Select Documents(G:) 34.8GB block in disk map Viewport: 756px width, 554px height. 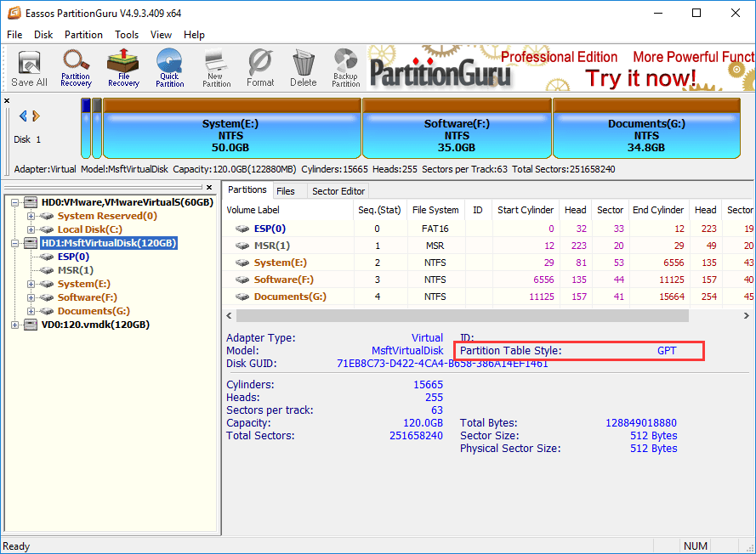646,128
